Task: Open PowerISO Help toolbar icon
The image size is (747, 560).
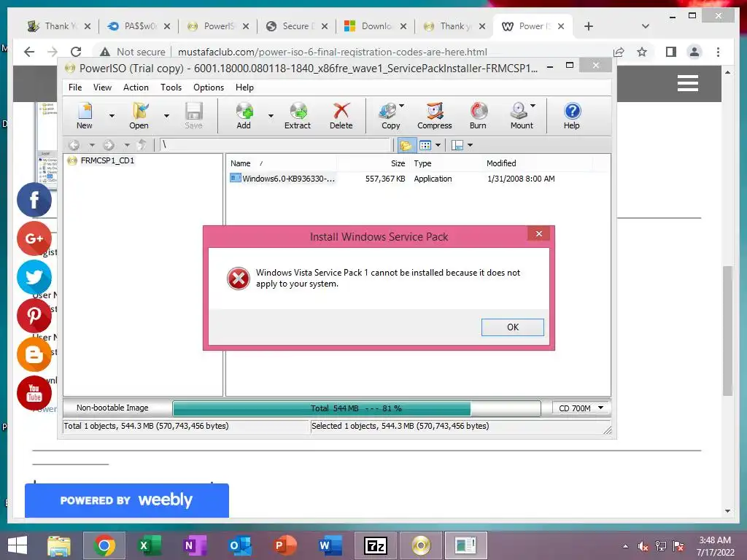Action: pos(572,116)
